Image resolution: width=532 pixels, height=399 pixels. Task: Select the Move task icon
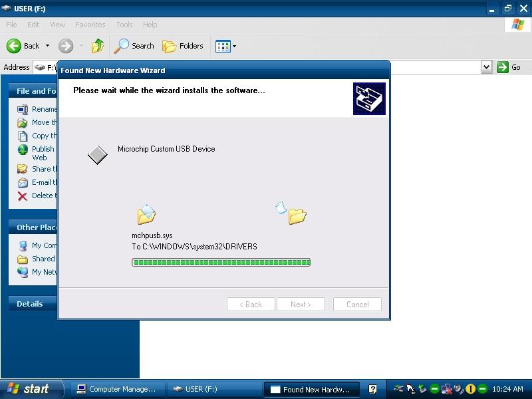coord(23,122)
